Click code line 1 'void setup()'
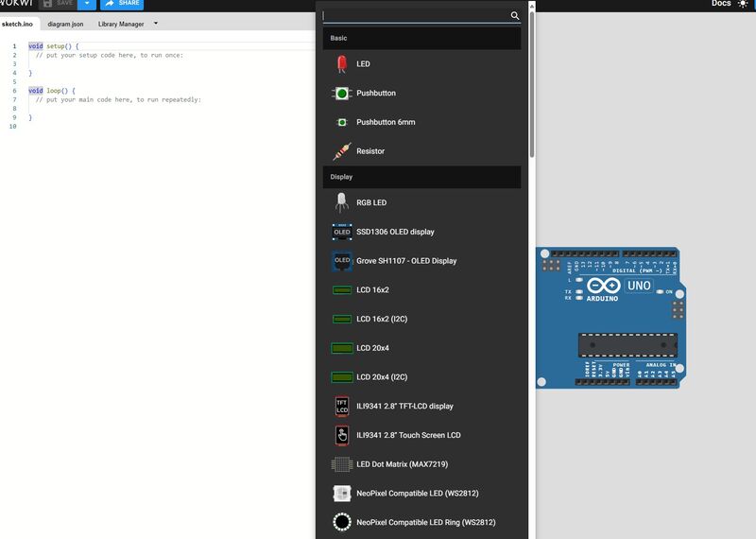Viewport: 756px width, 539px height. pyautogui.click(x=54, y=46)
